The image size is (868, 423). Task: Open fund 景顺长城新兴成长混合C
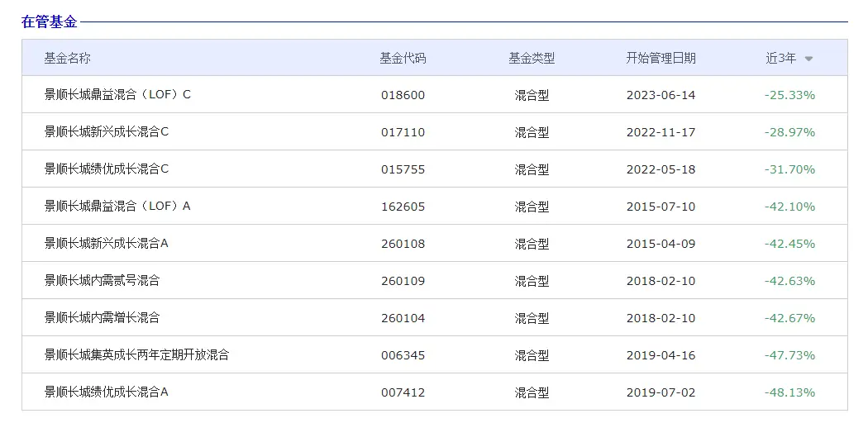coord(107,132)
